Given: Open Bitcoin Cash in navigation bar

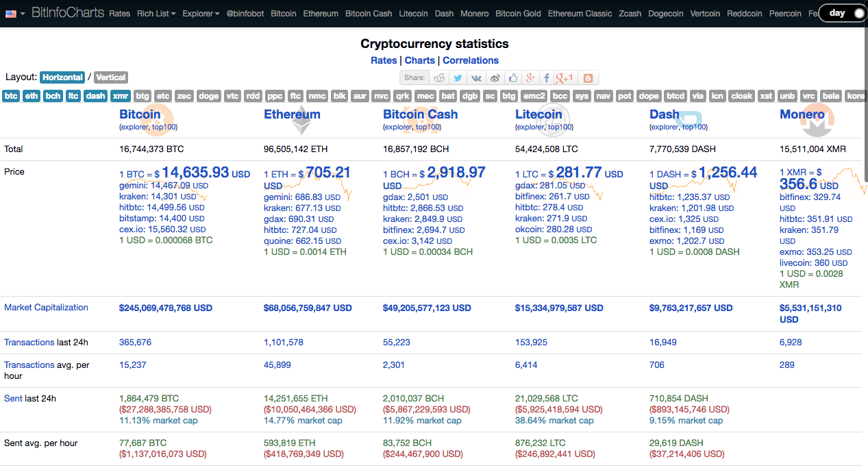Looking at the screenshot, I should [x=369, y=13].
